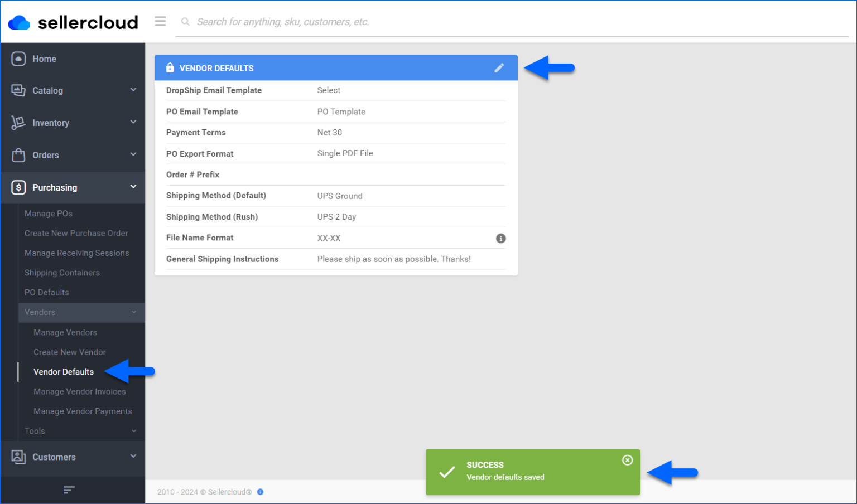
Task: Click the info icon beside File Name Format
Action: coord(500,238)
